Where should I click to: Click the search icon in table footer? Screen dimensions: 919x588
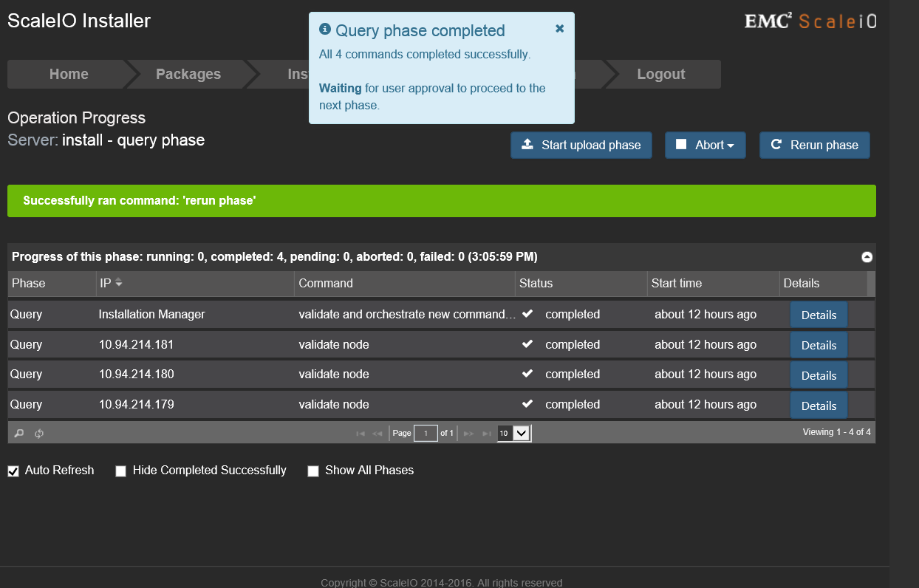(19, 434)
